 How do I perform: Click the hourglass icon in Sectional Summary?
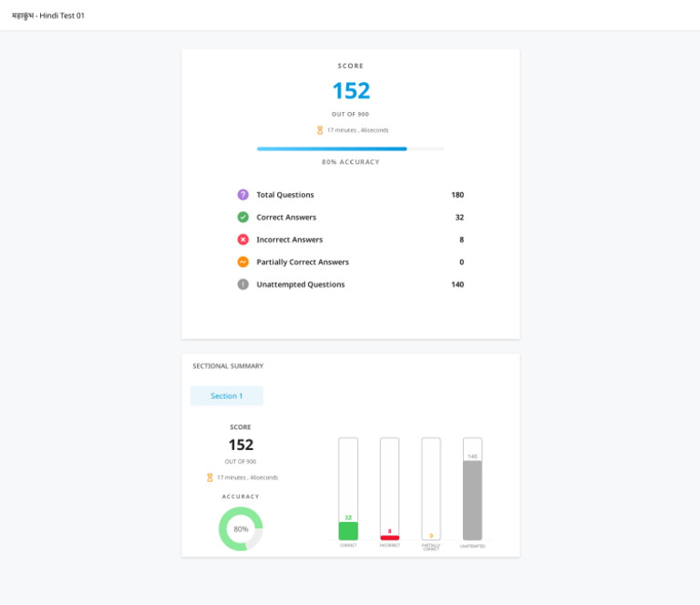pos(210,477)
